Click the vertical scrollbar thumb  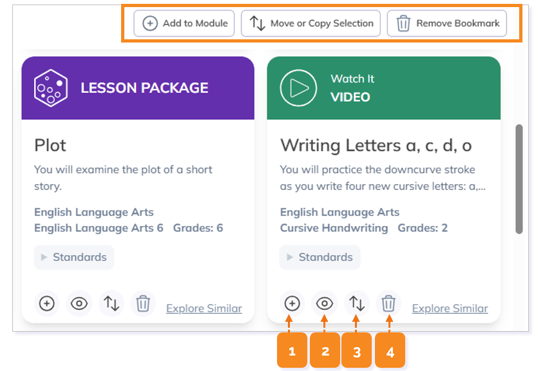coord(519,179)
